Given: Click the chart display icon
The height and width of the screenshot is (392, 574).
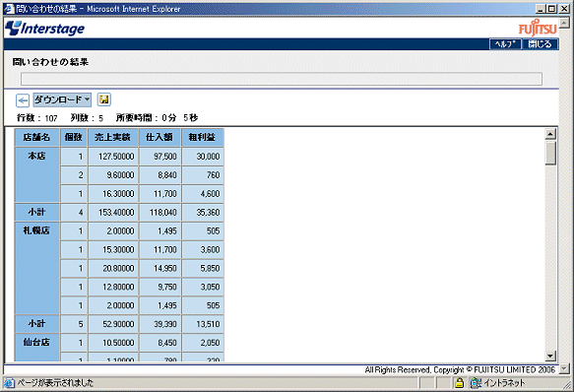Looking at the screenshot, I should pyautogui.click(x=104, y=99).
